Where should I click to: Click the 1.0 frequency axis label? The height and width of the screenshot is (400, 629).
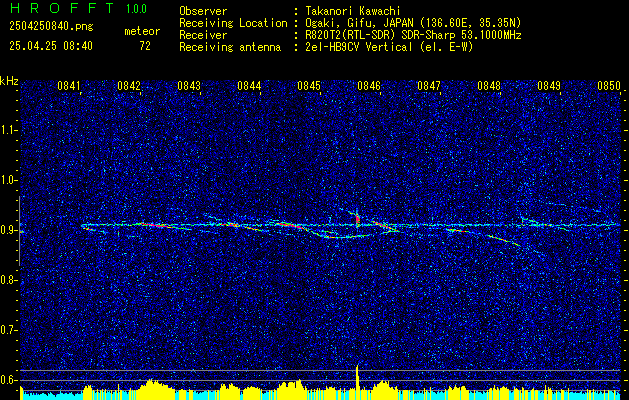click(8, 180)
